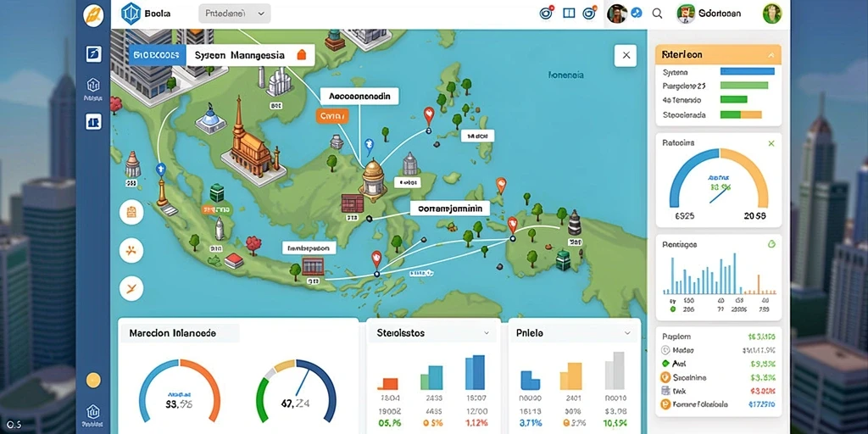Open the dark user avatar in the header

tap(617, 14)
